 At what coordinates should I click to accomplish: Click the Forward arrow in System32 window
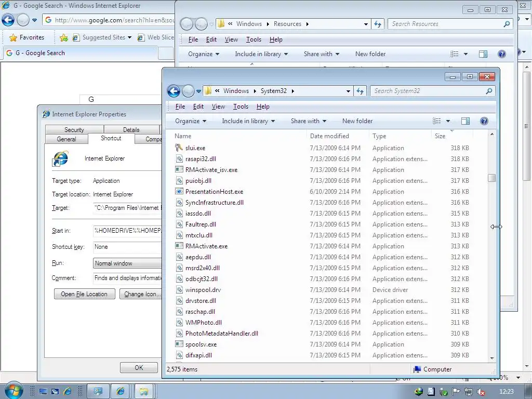[188, 91]
